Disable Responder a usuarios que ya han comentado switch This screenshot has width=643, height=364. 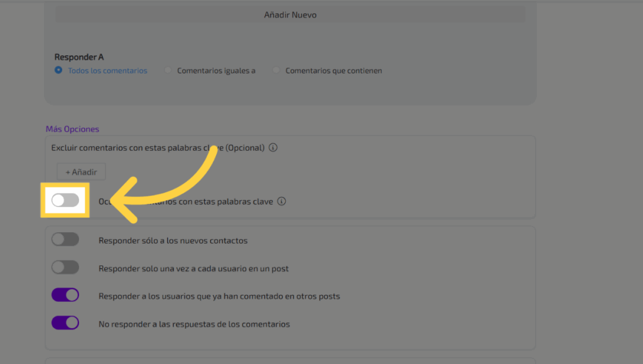point(65,295)
